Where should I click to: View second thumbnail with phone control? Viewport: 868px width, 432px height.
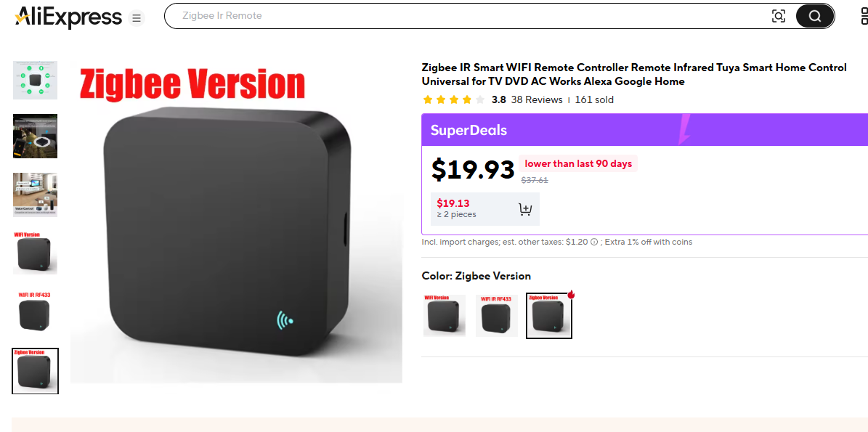(x=36, y=136)
